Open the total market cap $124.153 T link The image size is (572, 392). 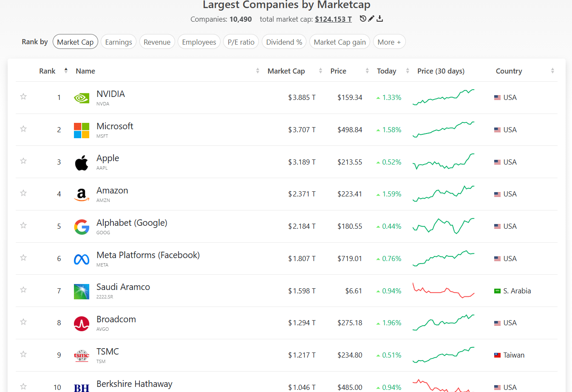pos(333,19)
